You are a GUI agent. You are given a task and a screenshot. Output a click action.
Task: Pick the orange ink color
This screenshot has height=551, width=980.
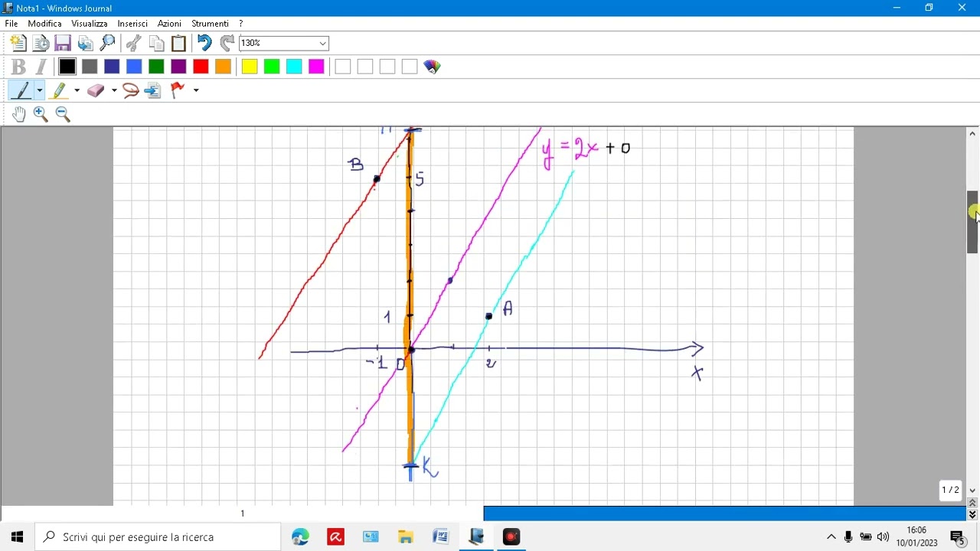click(x=223, y=67)
